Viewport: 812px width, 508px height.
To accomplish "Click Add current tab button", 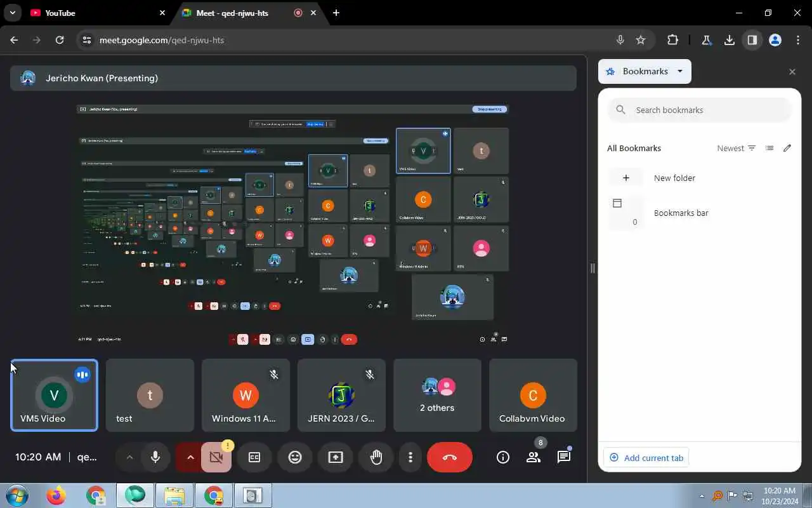I will click(x=646, y=458).
